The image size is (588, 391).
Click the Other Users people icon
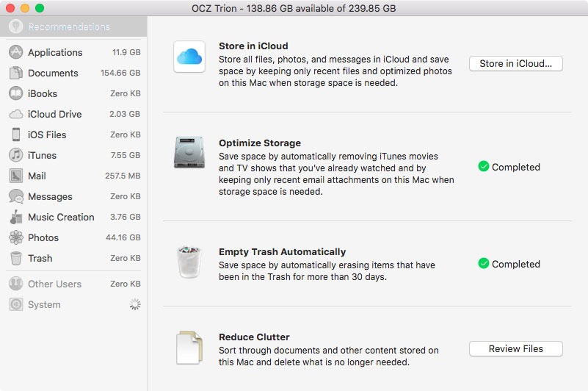15,284
